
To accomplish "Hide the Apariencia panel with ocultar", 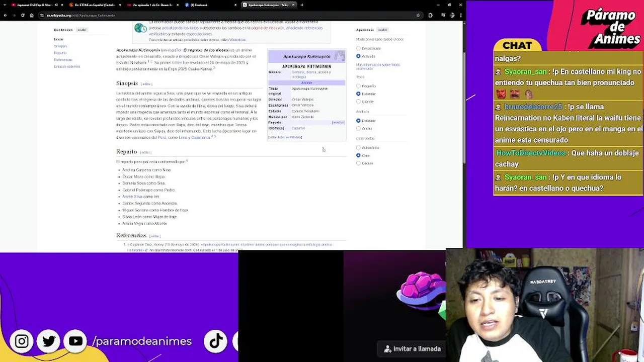I will 382,30.
